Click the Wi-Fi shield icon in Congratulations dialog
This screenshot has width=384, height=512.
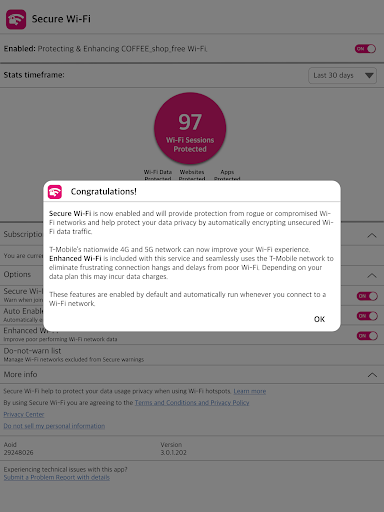coord(55,192)
